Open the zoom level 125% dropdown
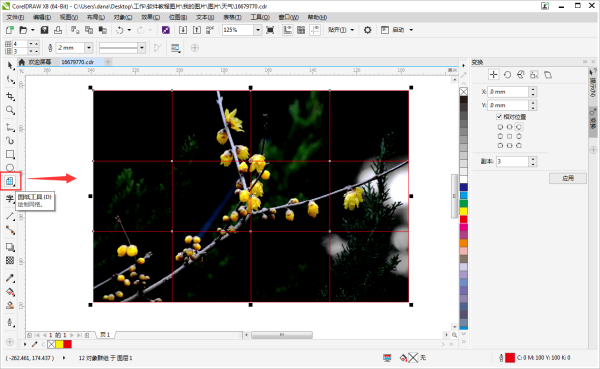The height and width of the screenshot is (369, 600). coord(258,30)
